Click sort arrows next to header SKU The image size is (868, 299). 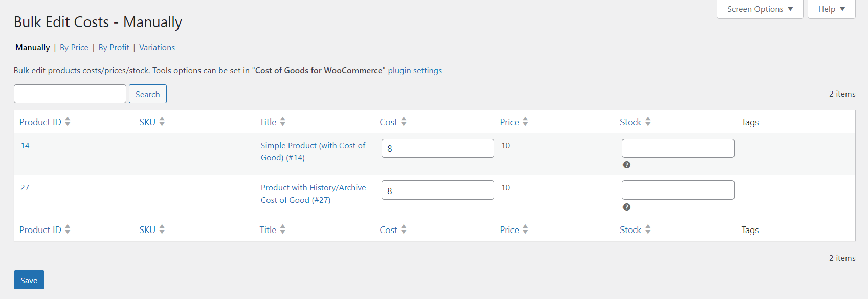coord(162,122)
